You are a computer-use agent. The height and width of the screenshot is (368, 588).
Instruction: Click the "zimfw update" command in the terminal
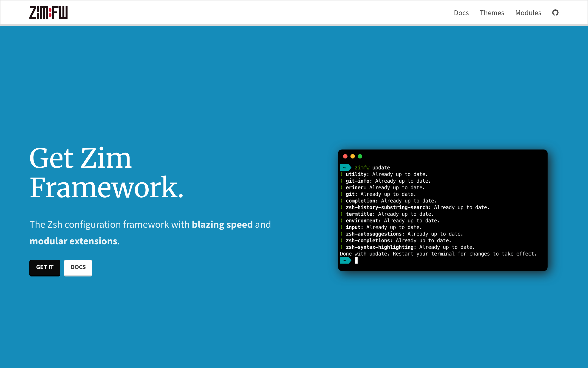(x=372, y=167)
